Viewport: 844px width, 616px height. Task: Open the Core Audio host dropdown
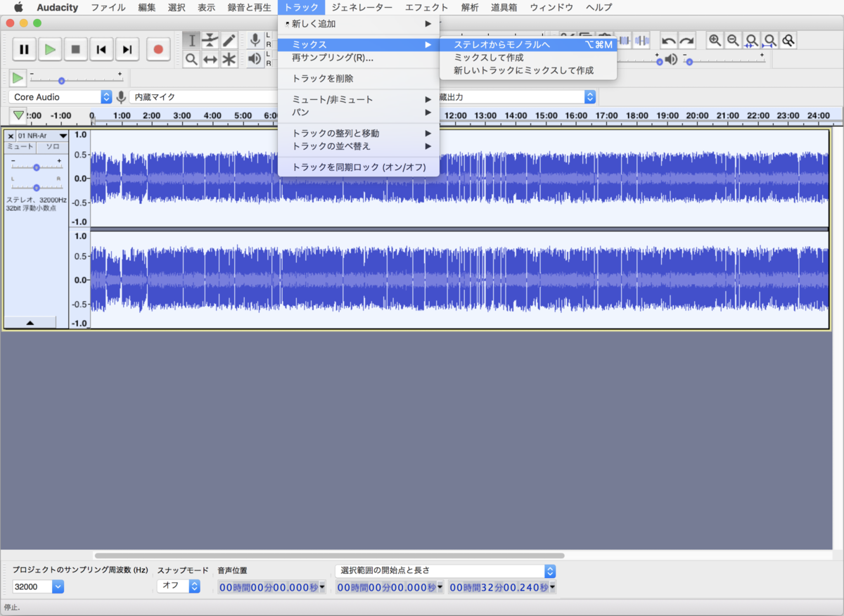click(61, 97)
